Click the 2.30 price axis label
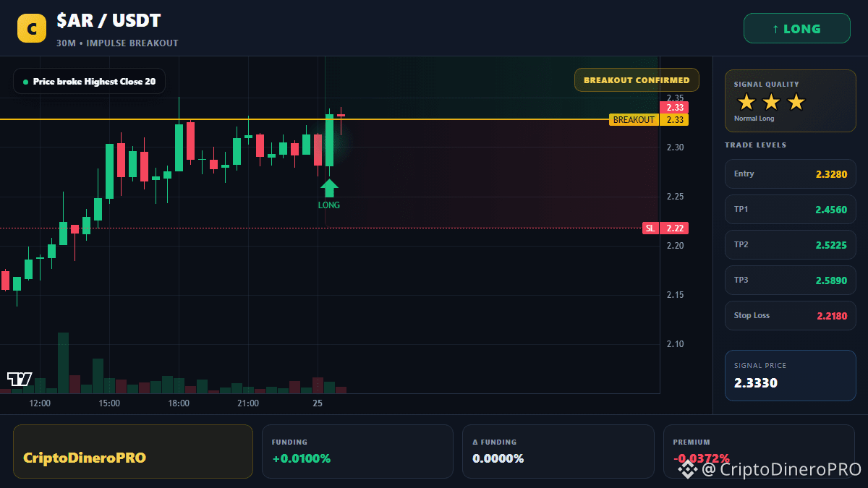This screenshot has height=488, width=868. 676,147
